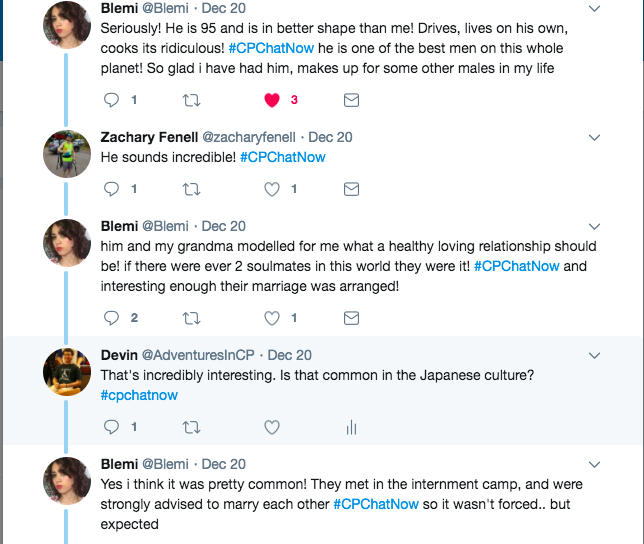Reply to Zachary Fenell's tweet
Screen dimensions: 644x544
click(x=111, y=189)
